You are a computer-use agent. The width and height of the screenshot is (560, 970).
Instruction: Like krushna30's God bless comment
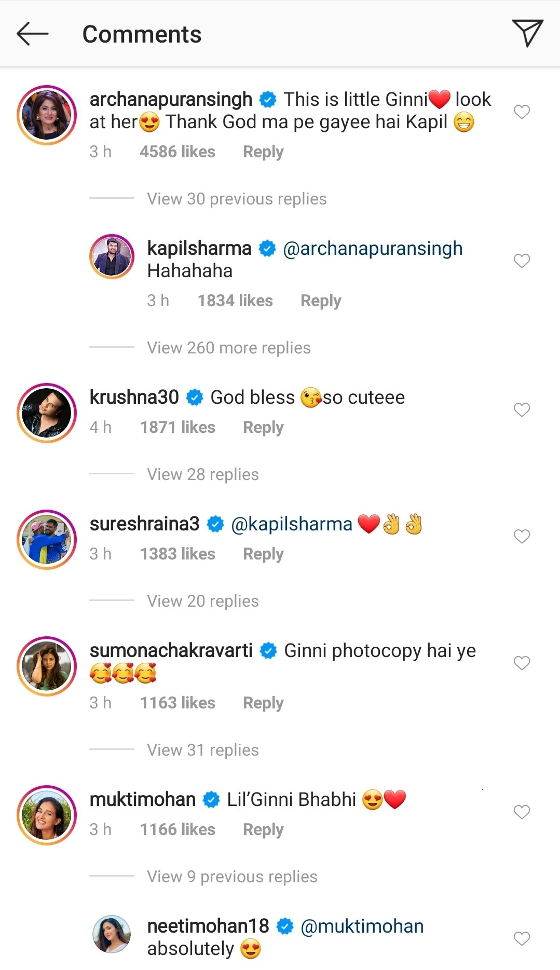tap(522, 409)
